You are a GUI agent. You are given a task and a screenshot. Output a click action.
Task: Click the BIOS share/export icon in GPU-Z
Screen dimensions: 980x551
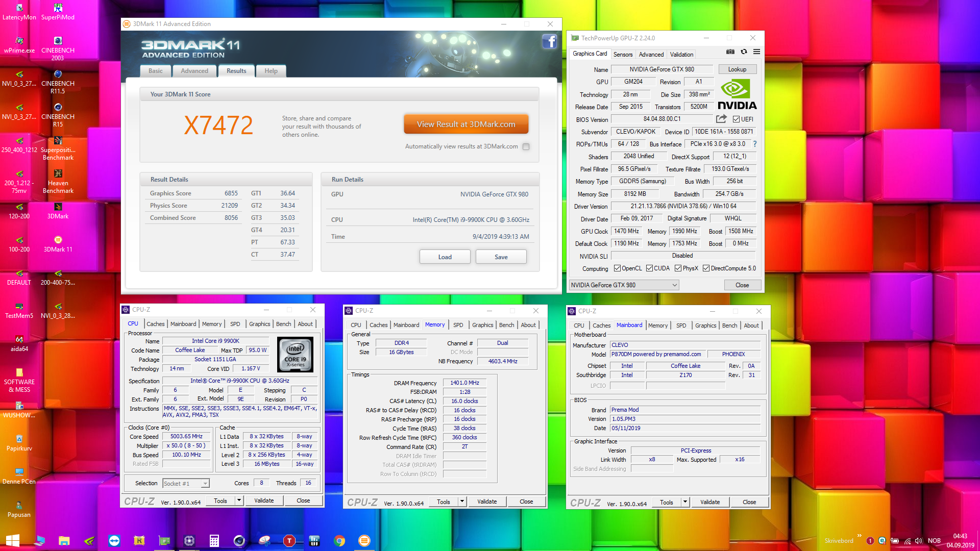pyautogui.click(x=721, y=119)
